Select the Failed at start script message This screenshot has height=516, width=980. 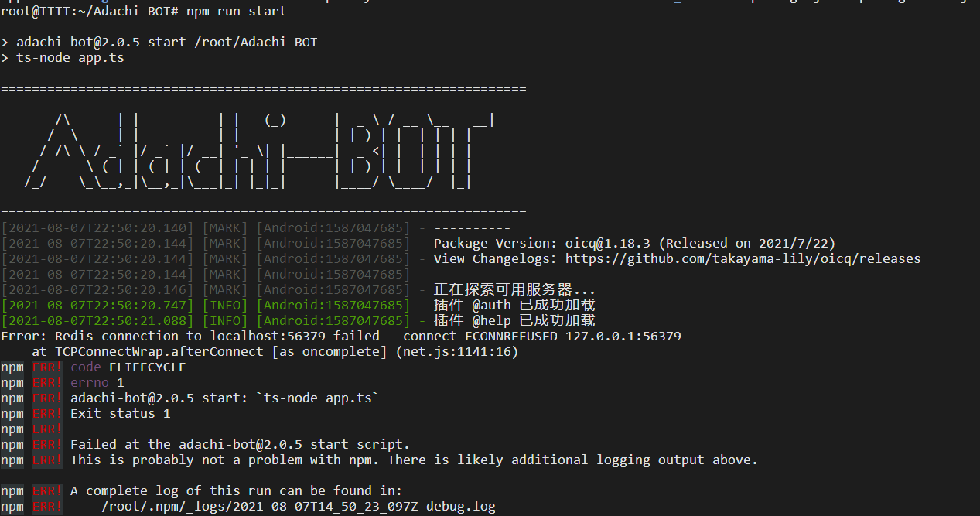[x=271, y=444]
